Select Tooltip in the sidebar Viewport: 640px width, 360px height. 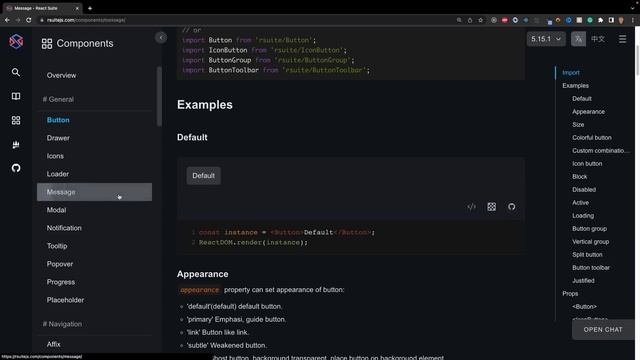pyautogui.click(x=94, y=246)
